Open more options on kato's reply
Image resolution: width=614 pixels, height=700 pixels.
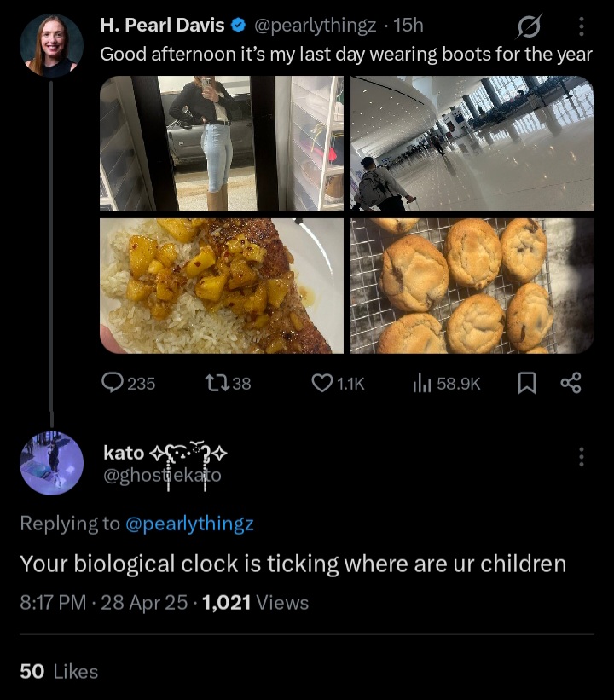pyautogui.click(x=582, y=457)
